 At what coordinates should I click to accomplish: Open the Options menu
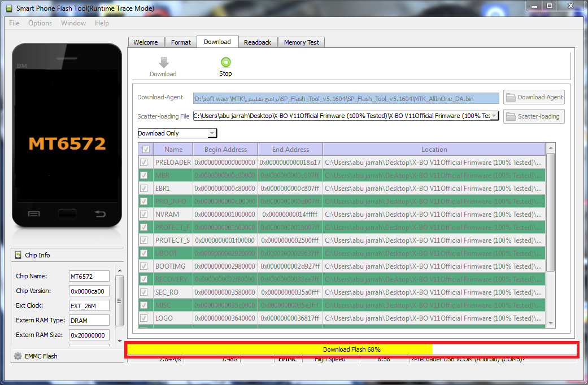(x=40, y=23)
